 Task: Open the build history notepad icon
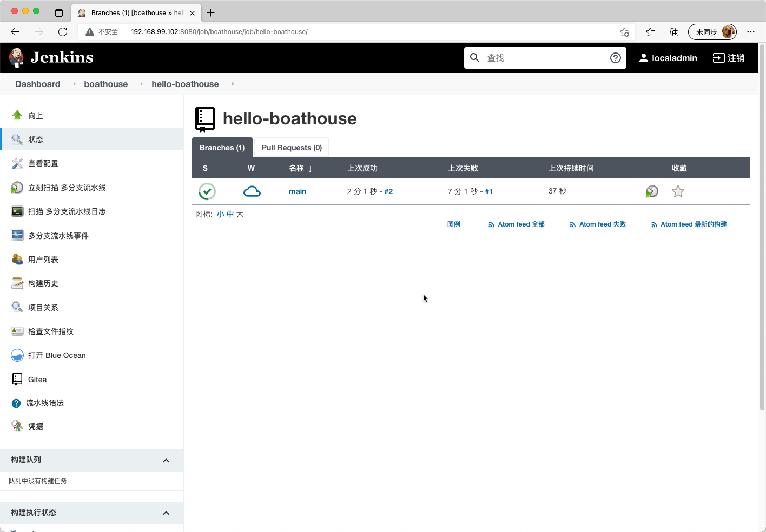click(17, 283)
